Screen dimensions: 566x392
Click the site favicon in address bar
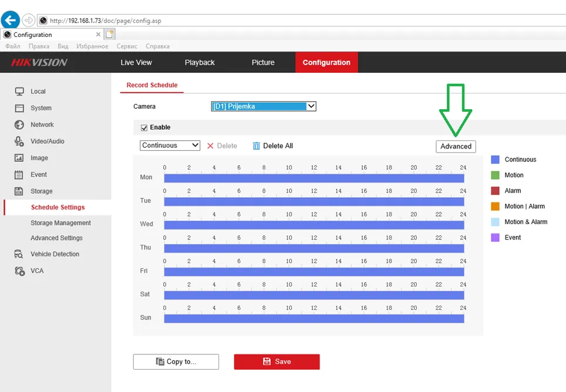tap(43, 20)
